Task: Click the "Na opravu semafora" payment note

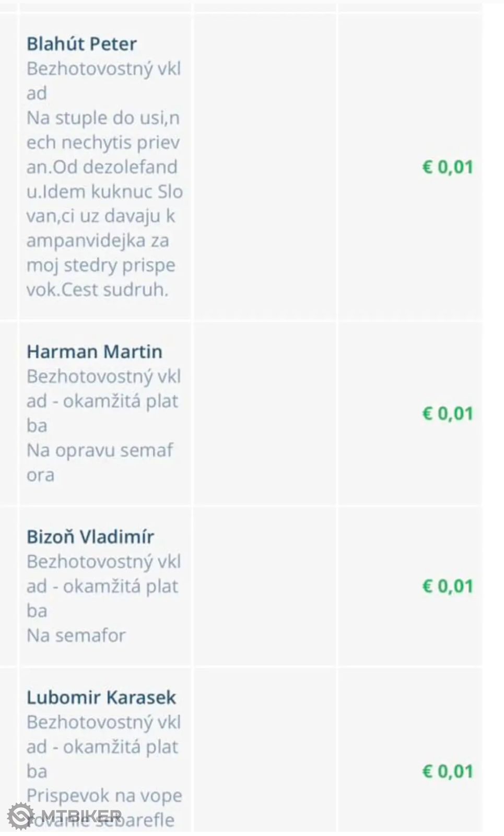Action: point(99,462)
